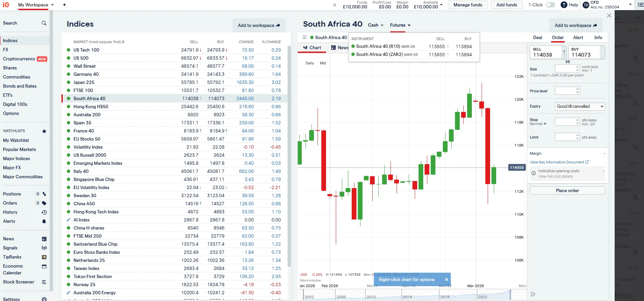Select South Africa 40 (R10) MAR-26 future
The height and width of the screenshot is (301, 644).
coord(414,47)
